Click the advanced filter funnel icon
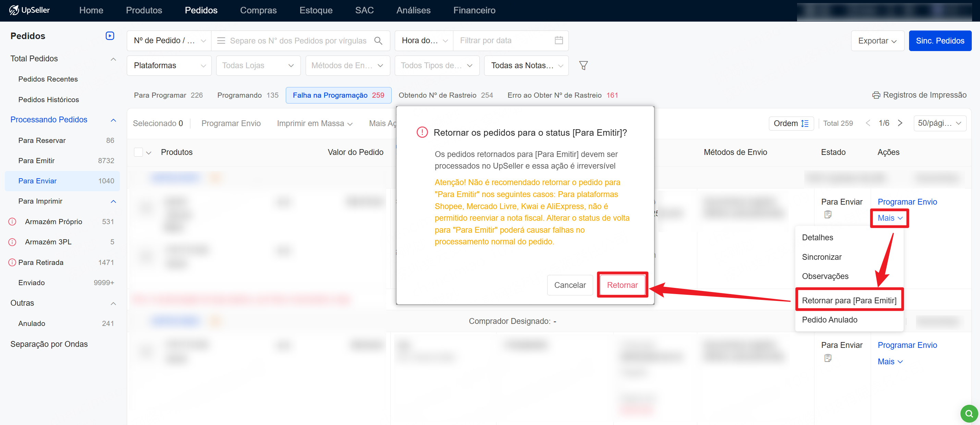This screenshot has width=980, height=425. (583, 65)
